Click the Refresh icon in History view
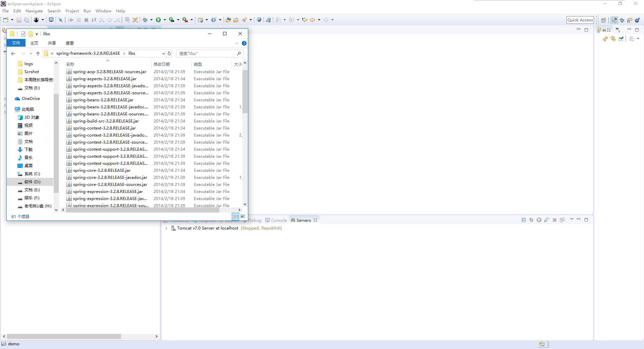Viewport: 644px width, 349px height. (605, 39)
